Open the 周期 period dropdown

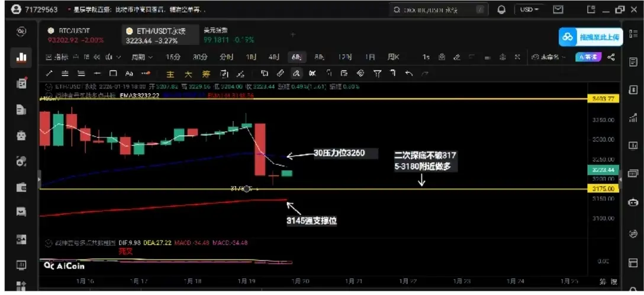141,57
